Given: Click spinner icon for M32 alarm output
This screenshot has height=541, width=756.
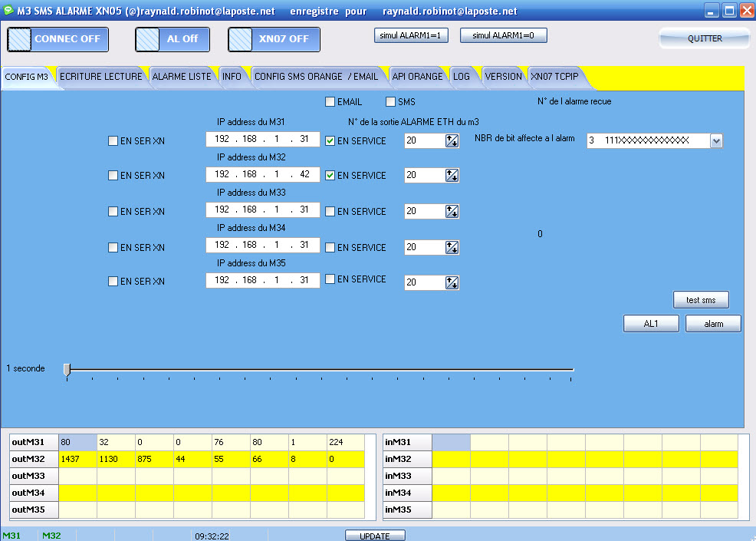Looking at the screenshot, I should click(452, 176).
